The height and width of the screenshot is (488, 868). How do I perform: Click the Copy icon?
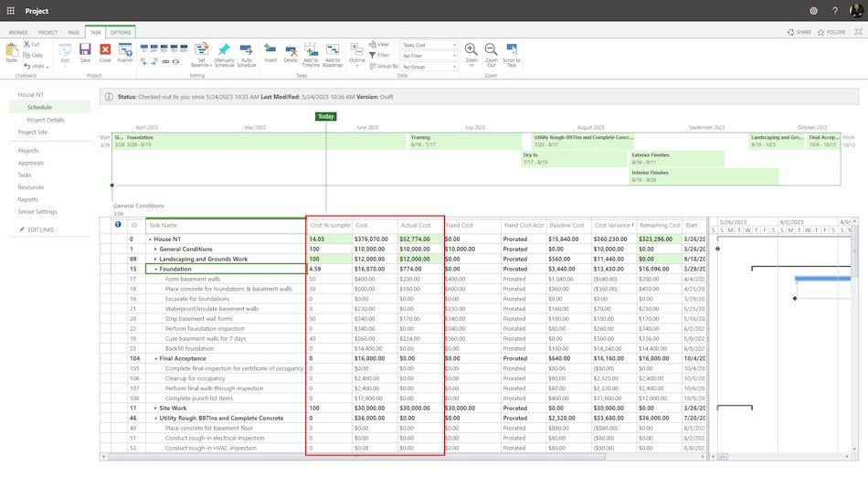(26, 55)
